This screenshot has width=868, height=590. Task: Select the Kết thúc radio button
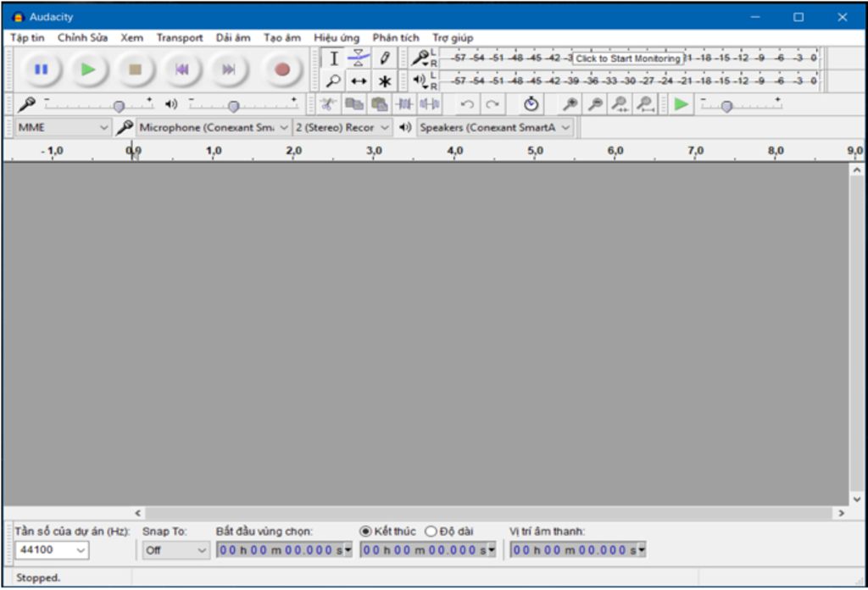pyautogui.click(x=365, y=532)
